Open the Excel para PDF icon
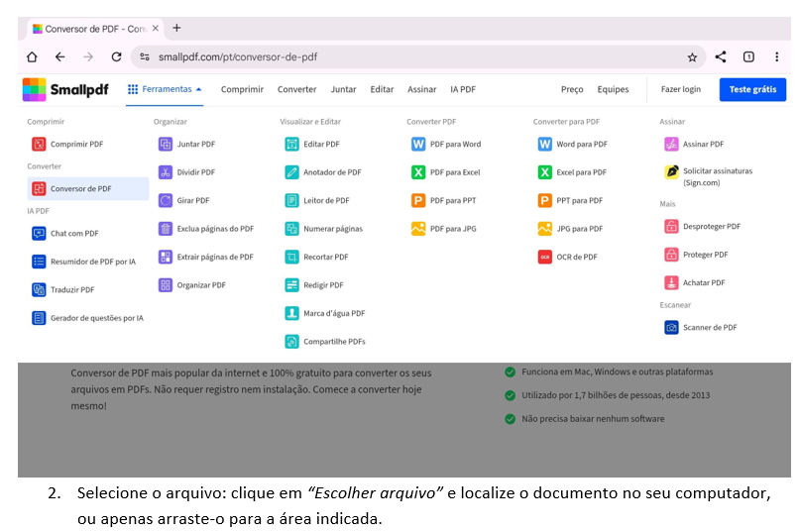Screen dimensions: 800x532 (544, 172)
